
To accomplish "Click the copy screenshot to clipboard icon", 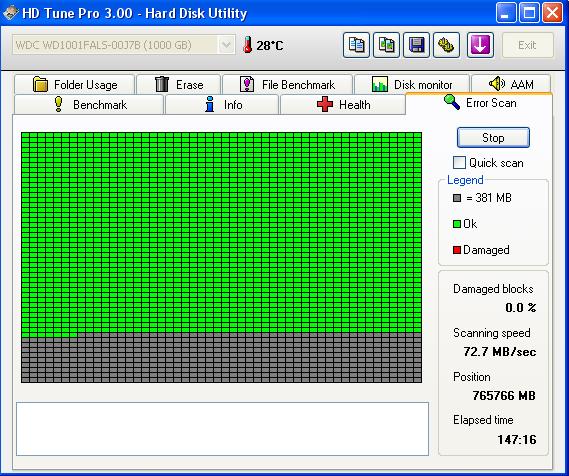I will (x=386, y=45).
